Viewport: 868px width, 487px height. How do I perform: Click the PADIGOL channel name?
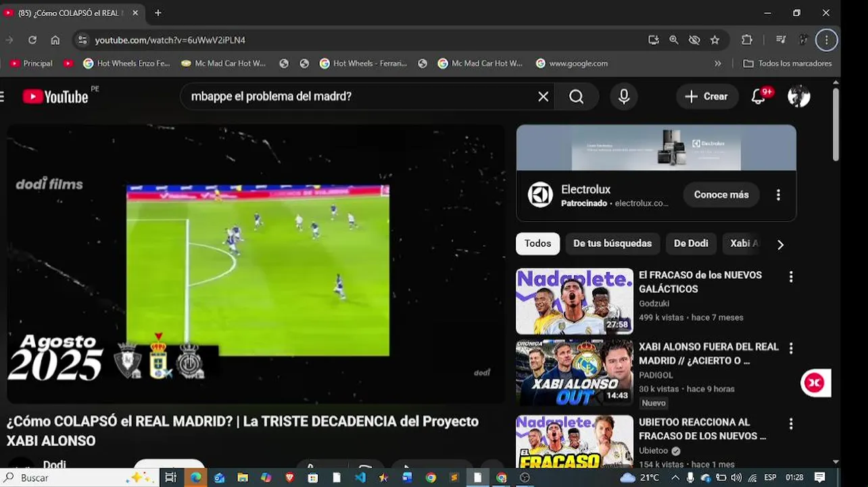656,375
